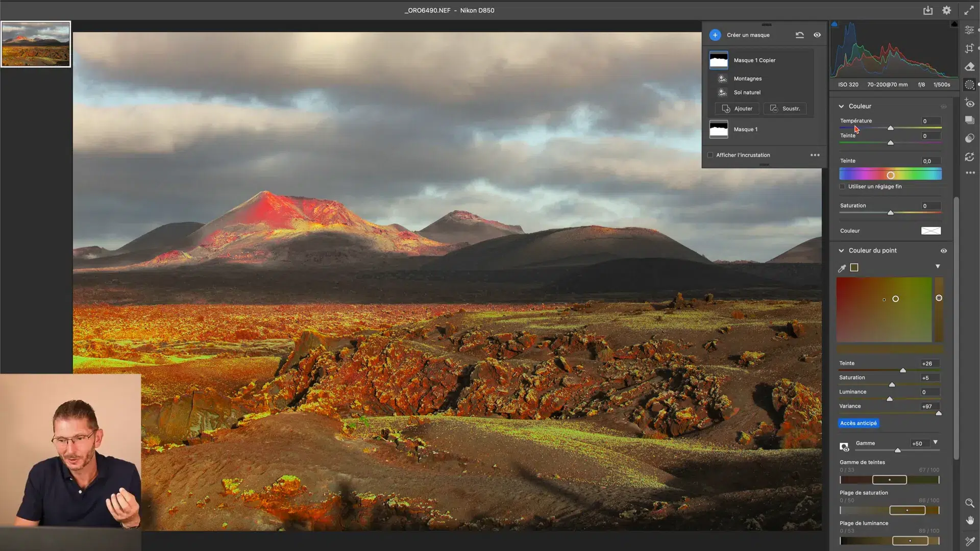Click the rainbow Teinte hue bar
Image resolution: width=980 pixels, height=551 pixels.
(x=890, y=175)
